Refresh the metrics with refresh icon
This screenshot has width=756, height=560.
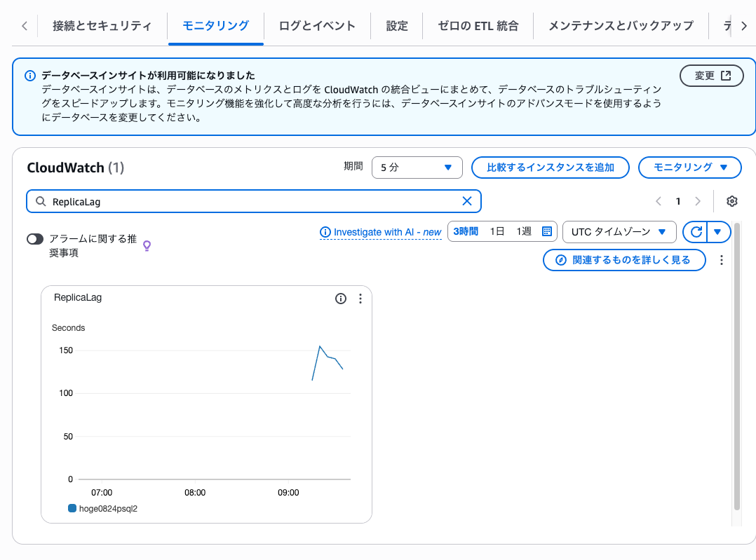pyautogui.click(x=696, y=232)
